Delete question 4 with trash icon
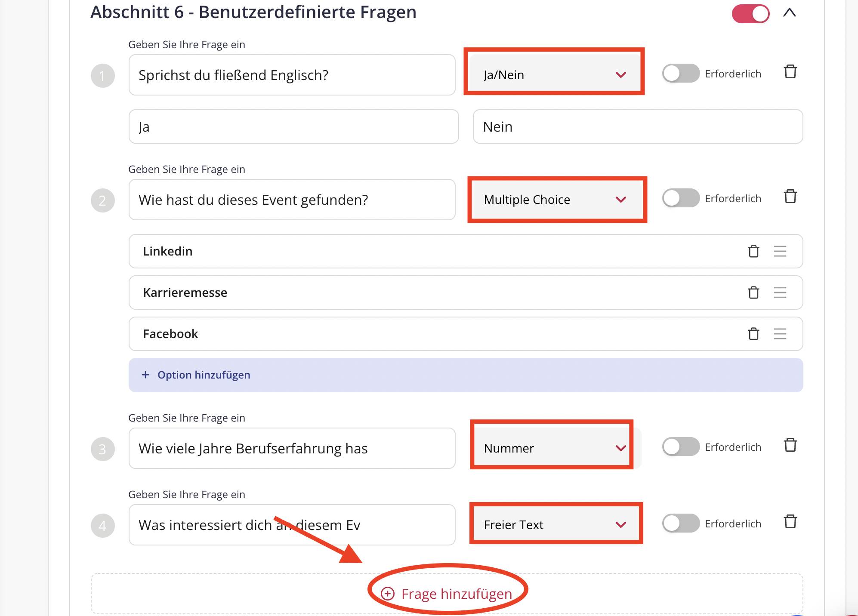858x616 pixels. pyautogui.click(x=790, y=521)
